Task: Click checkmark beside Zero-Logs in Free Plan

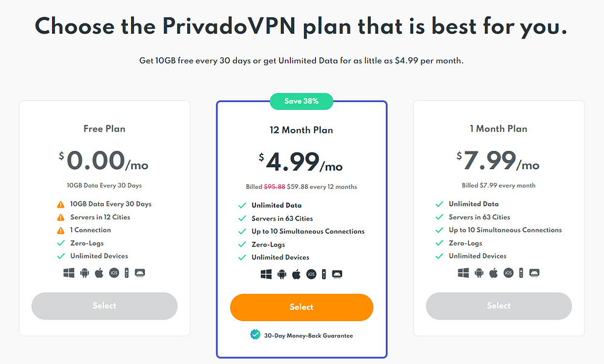Action: click(x=61, y=243)
